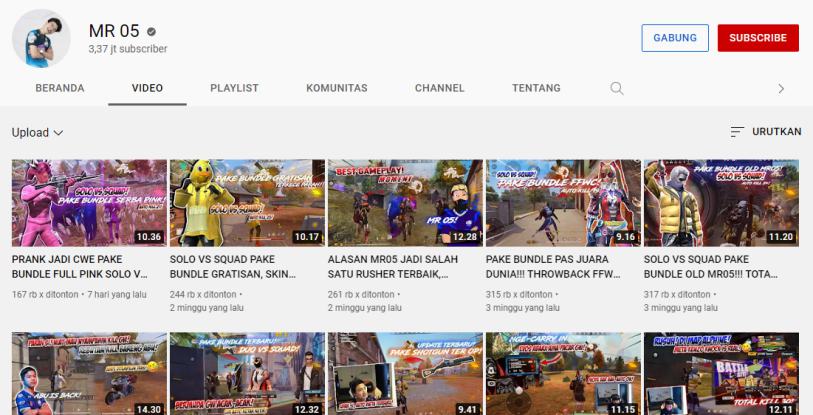Open video titled SOLO VS SQUAD PAKE BUNDLE GRATISAN
Viewport: 813px width, 415px height.
[232, 267]
